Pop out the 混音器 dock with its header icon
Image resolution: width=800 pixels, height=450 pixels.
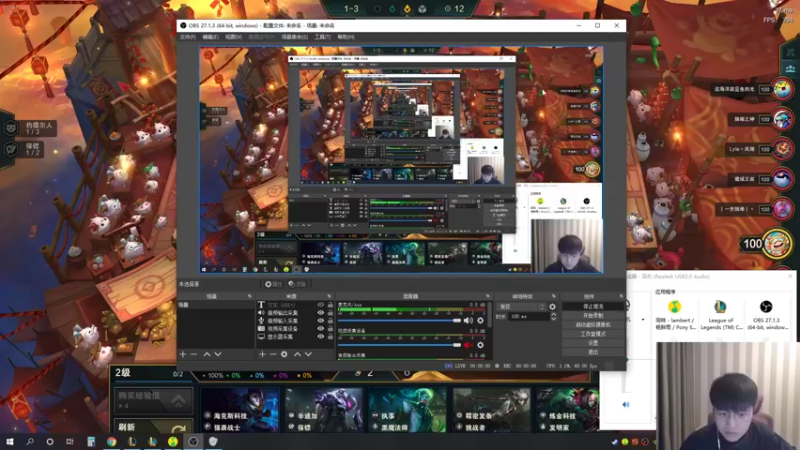[x=488, y=296]
